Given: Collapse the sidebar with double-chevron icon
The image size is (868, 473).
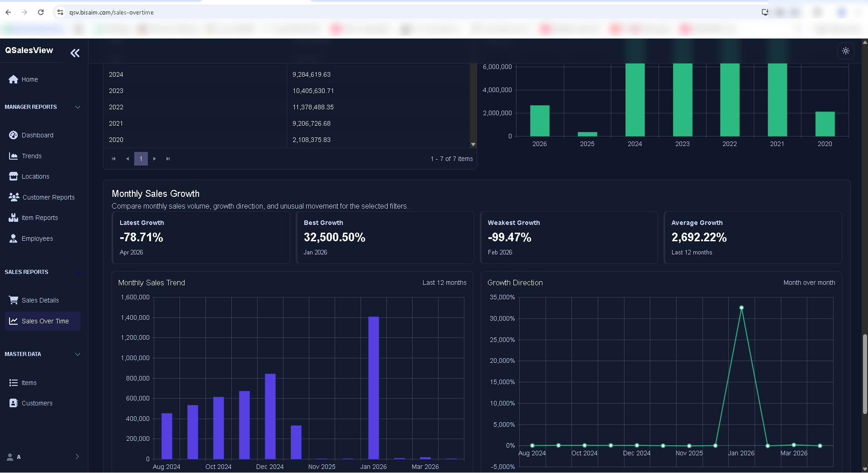Looking at the screenshot, I should [75, 53].
